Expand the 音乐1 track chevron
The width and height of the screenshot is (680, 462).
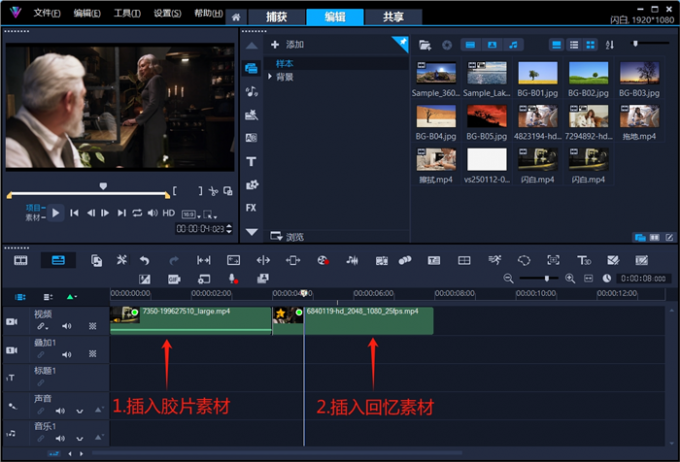point(79,439)
